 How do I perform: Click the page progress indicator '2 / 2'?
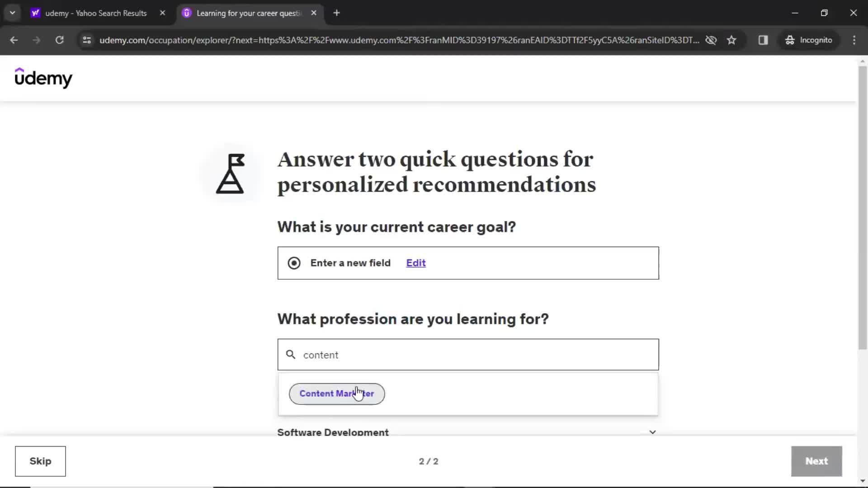[429, 460]
